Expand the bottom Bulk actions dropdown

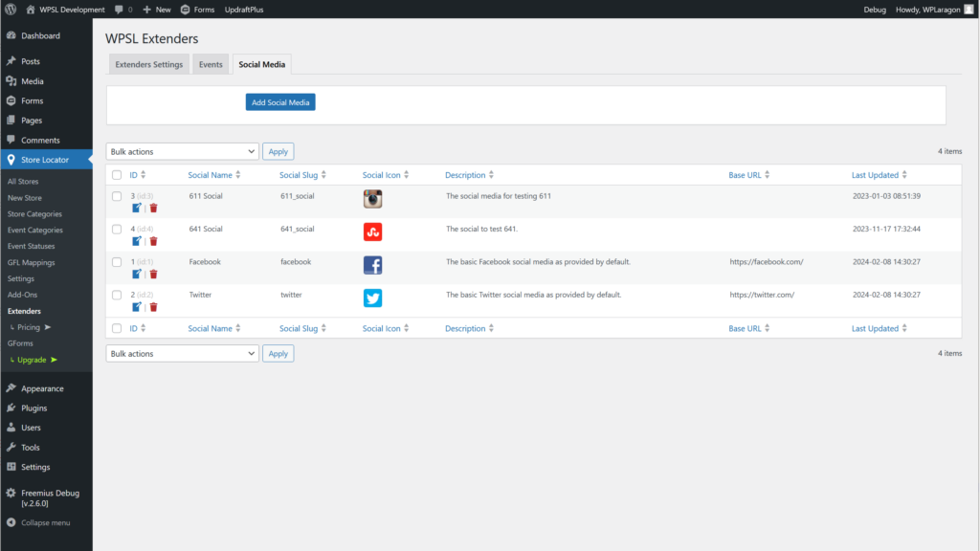(182, 354)
